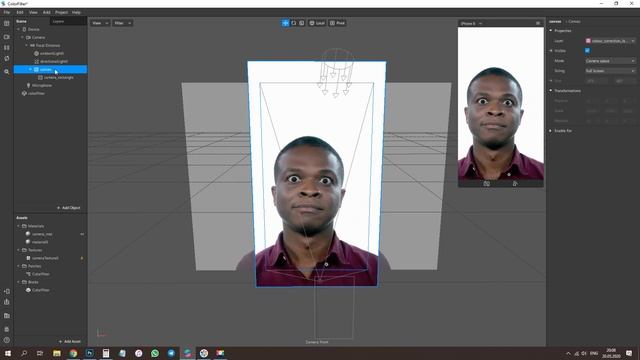Click the video camera icon in left toolbar
640x360 pixels.
(x=7, y=37)
